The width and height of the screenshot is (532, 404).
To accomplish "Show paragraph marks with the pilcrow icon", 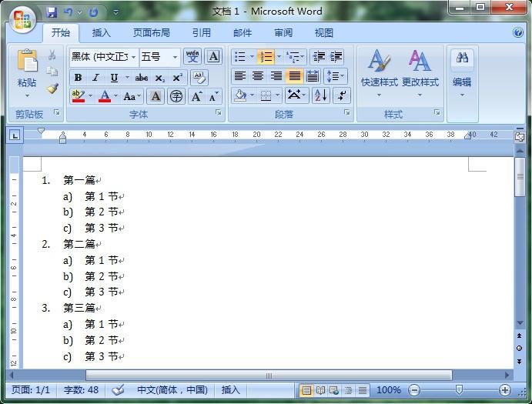I will (340, 95).
